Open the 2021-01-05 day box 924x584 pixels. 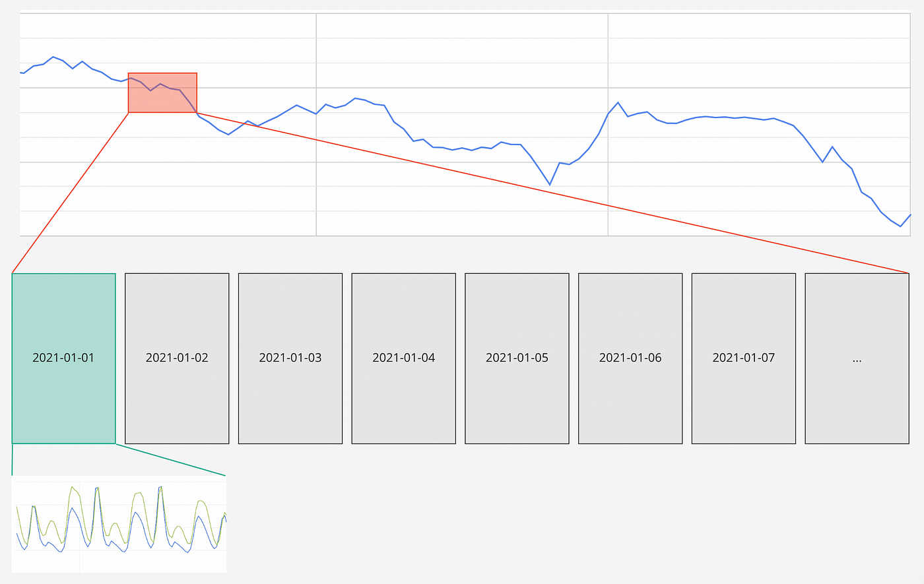click(x=517, y=358)
